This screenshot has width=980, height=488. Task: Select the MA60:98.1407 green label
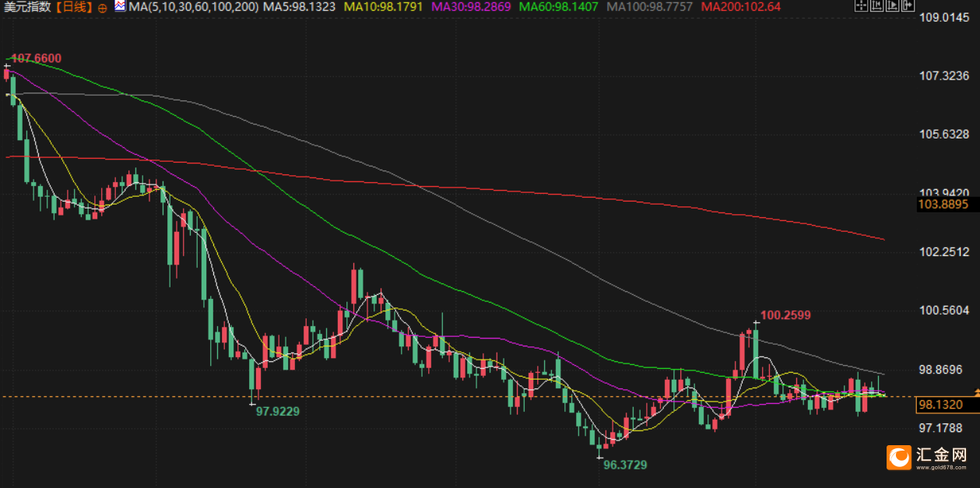tap(558, 6)
